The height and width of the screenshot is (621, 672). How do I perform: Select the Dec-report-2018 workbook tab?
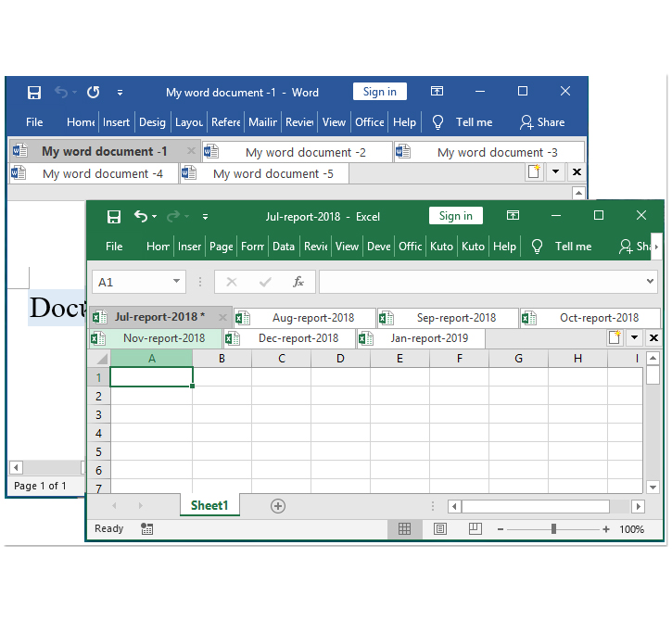pos(290,338)
